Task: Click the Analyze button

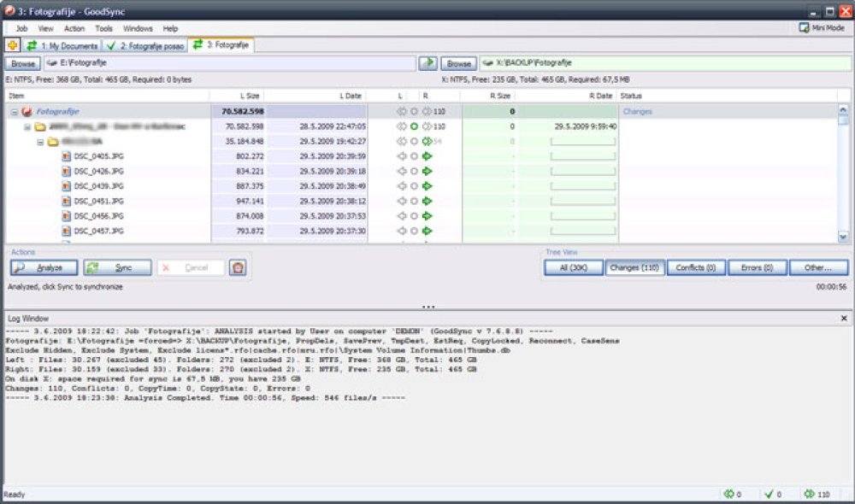Action: pos(44,267)
